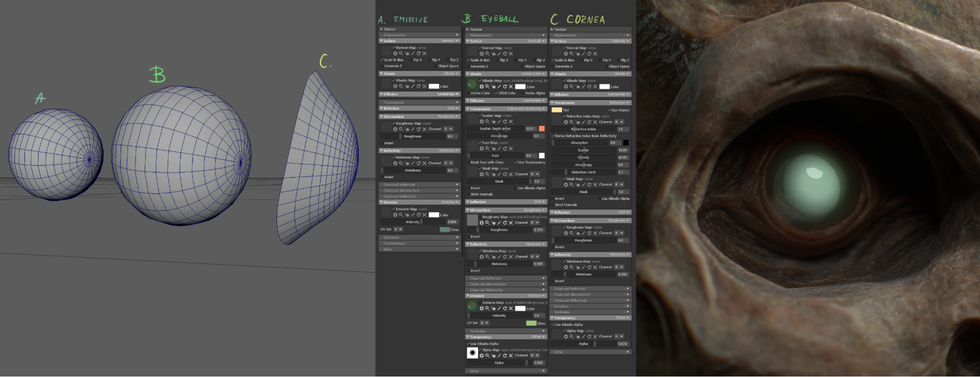The image size is (980, 377).
Task: Clear the Albedo Map in Eyeball panel
Action: click(511, 87)
